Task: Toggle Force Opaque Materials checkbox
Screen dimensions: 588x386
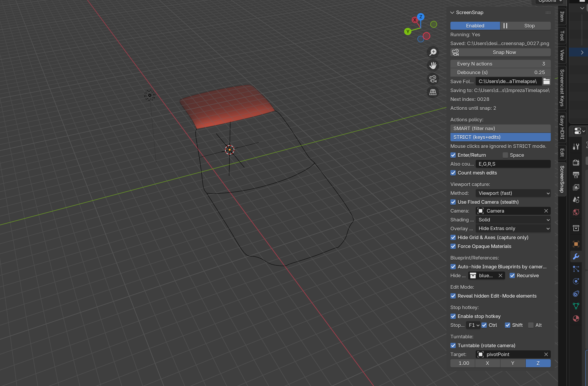Action: coord(453,246)
